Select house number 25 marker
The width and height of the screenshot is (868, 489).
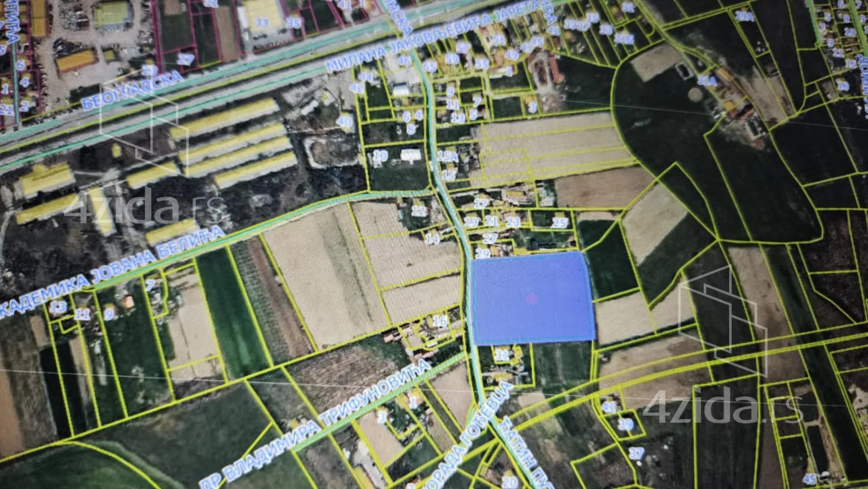pyautogui.click(x=560, y=222)
